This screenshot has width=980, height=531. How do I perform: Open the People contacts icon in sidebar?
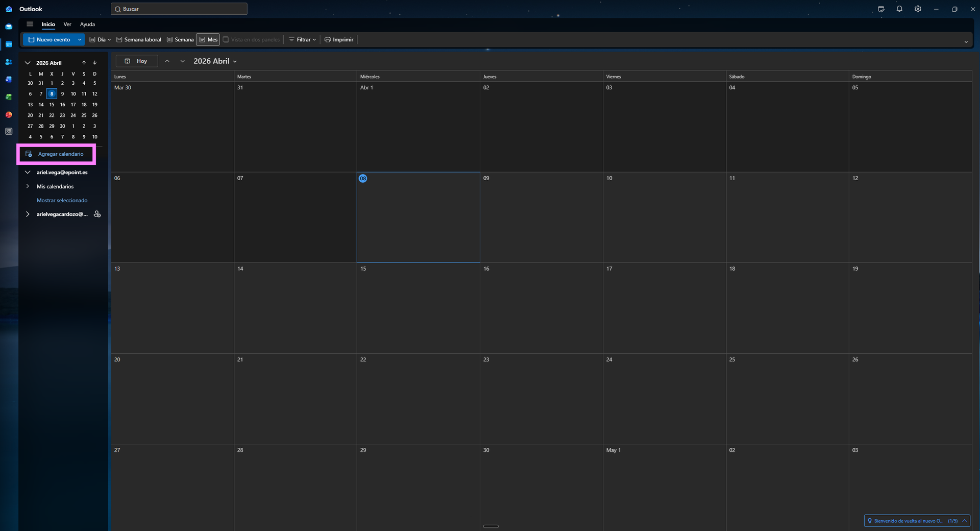tap(9, 62)
